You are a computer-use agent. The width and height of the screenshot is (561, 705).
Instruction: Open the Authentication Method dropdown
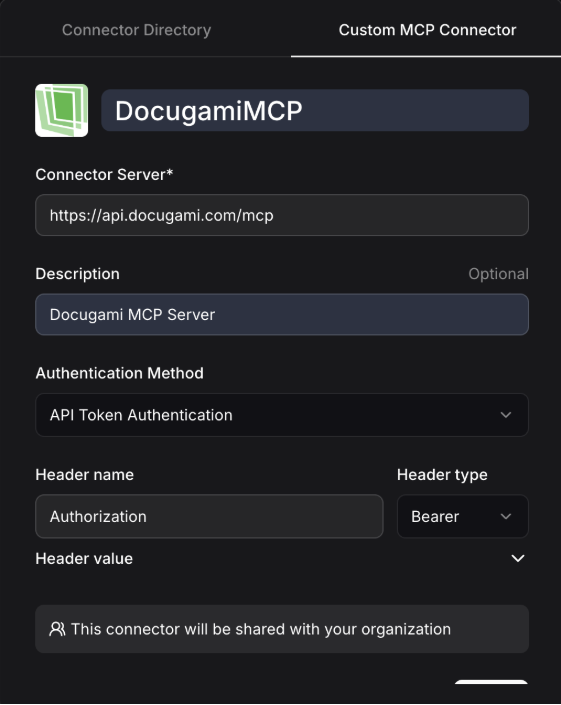click(282, 415)
